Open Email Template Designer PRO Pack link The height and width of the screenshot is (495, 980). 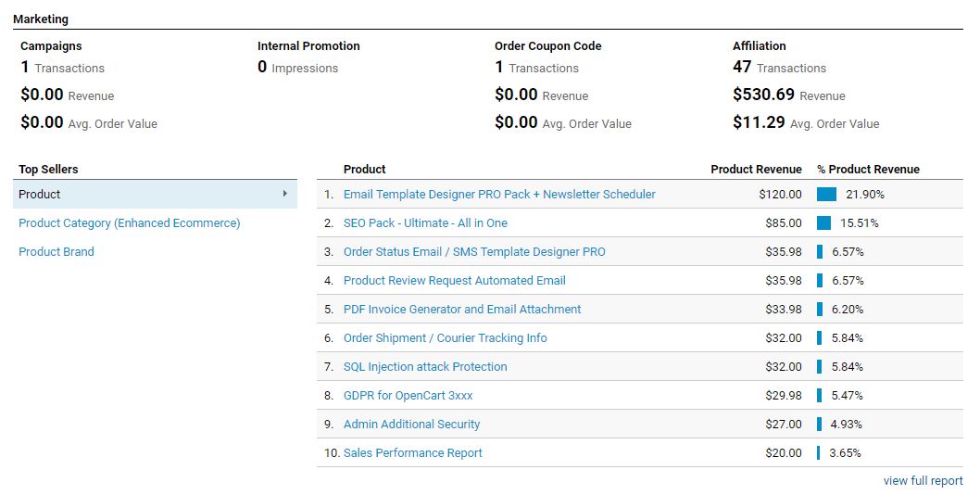[499, 194]
